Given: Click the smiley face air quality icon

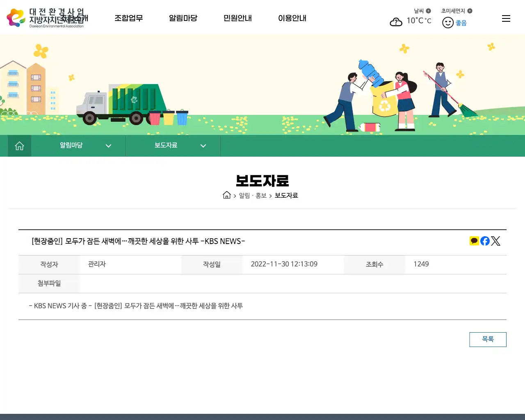Looking at the screenshot, I should pos(448,23).
